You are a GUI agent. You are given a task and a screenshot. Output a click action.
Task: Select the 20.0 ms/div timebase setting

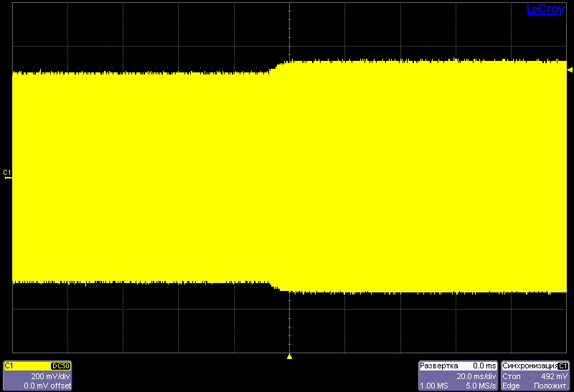[x=476, y=376]
